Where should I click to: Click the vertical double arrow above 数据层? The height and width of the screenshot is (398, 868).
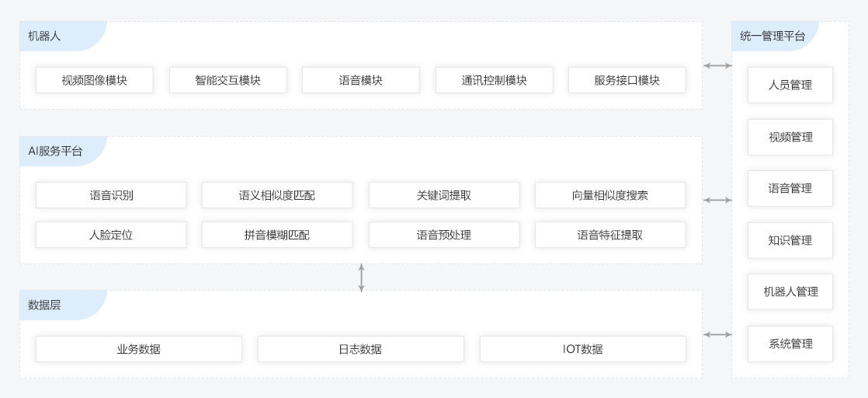pyautogui.click(x=361, y=278)
